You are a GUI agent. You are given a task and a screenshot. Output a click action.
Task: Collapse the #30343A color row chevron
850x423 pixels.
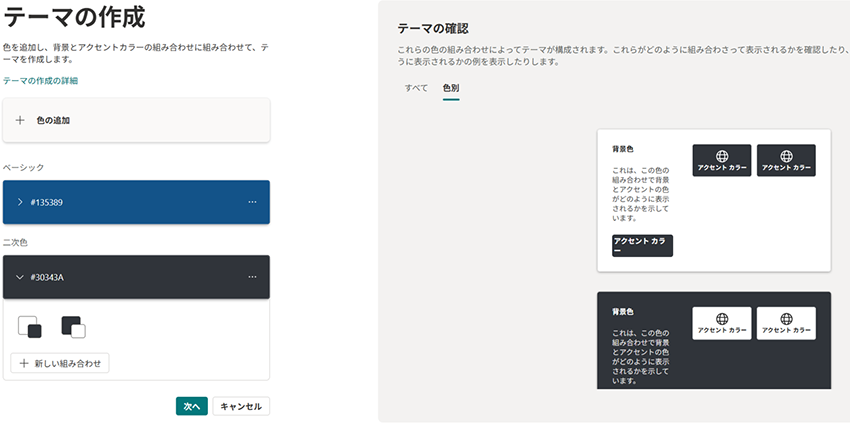(x=20, y=277)
